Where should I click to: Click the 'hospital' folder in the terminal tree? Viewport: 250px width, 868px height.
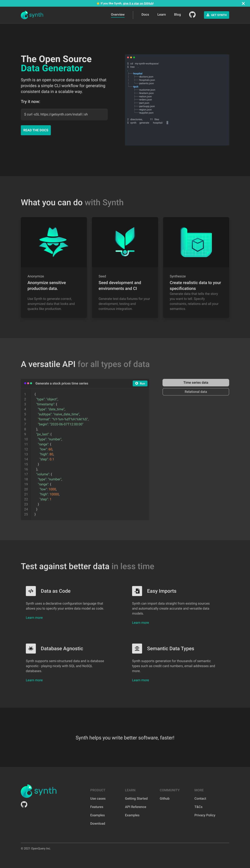pyautogui.click(x=138, y=73)
